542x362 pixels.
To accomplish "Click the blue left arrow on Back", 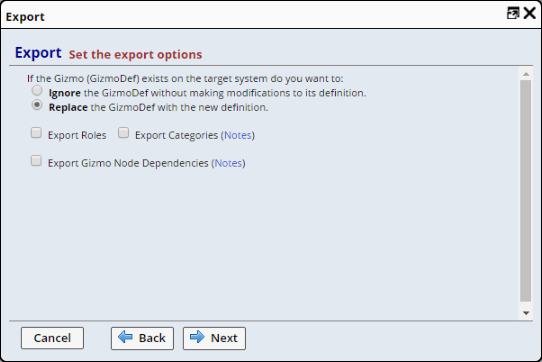I will (x=125, y=337).
